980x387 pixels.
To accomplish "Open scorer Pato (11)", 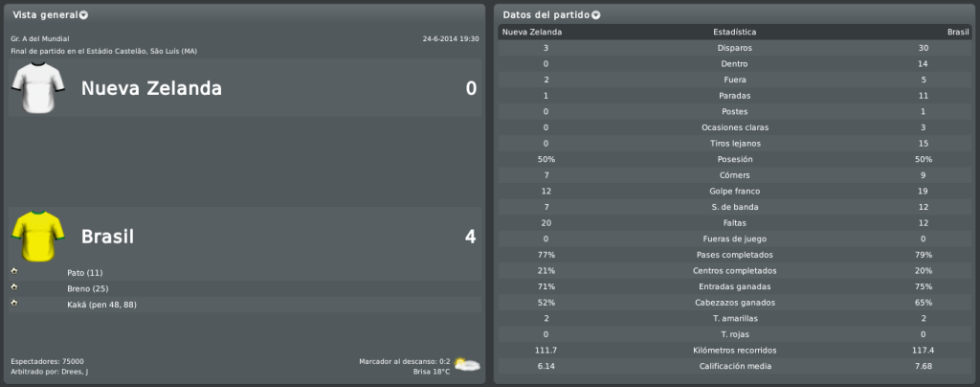I will (85, 273).
